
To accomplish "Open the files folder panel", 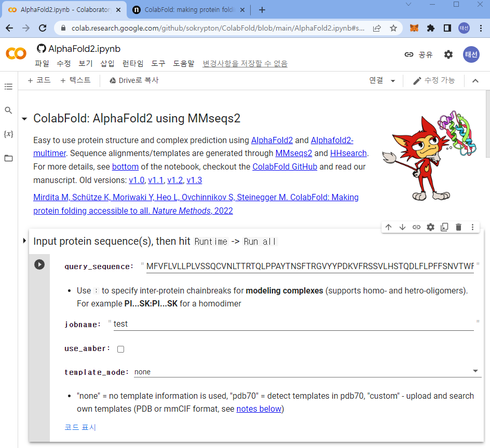I will tap(8, 158).
